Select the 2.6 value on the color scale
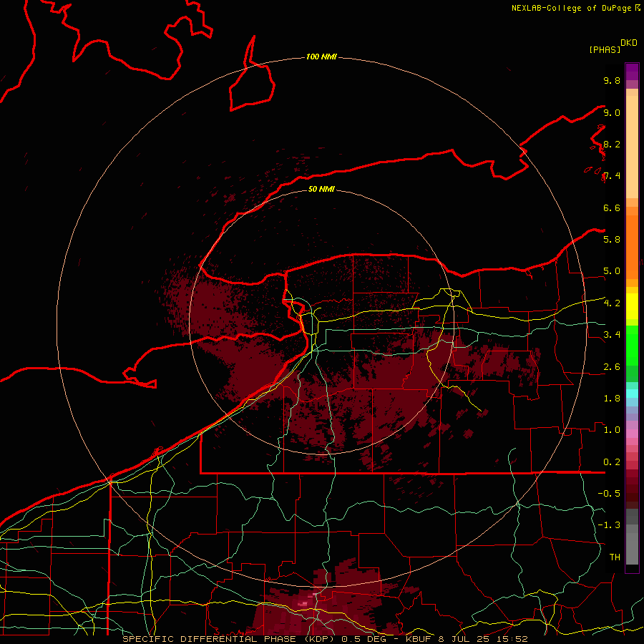644x644 pixels. 612,367
